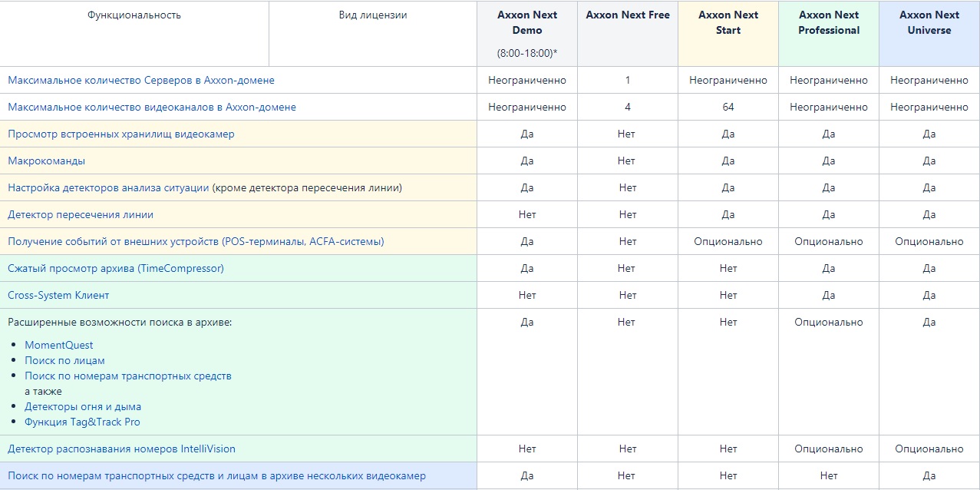Open the IntelliVision number recognition detector link
980x490 pixels.
coord(121,449)
